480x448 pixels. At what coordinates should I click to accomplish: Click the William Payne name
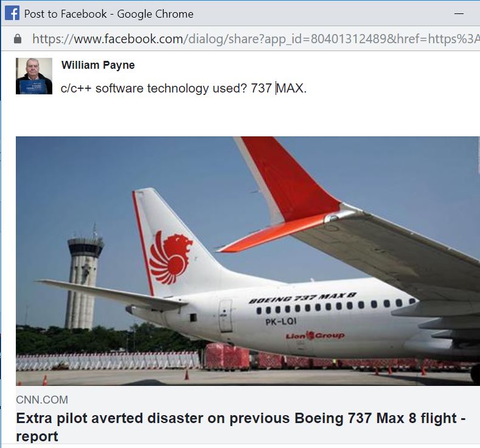(x=98, y=65)
